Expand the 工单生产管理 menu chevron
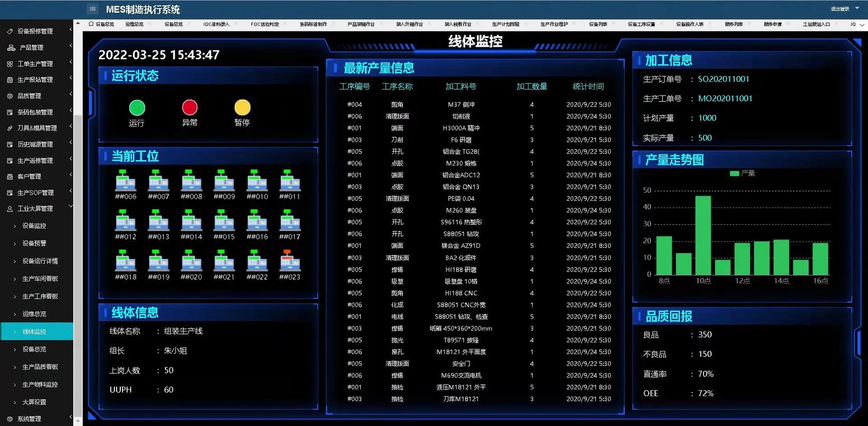The height and width of the screenshot is (426, 868). pyautogui.click(x=70, y=63)
